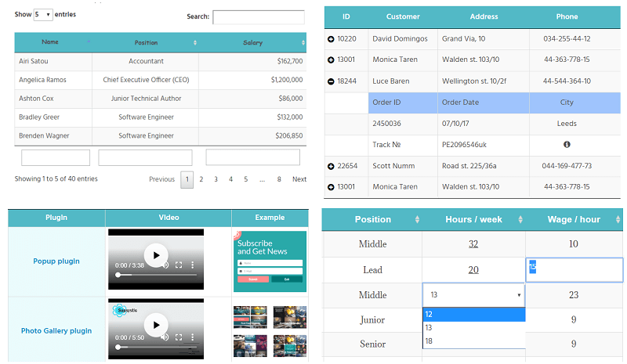Screen dimensions: 627x364
Task: Open fullscreen on Photo Gallery video
Action: pyautogui.click(x=179, y=337)
